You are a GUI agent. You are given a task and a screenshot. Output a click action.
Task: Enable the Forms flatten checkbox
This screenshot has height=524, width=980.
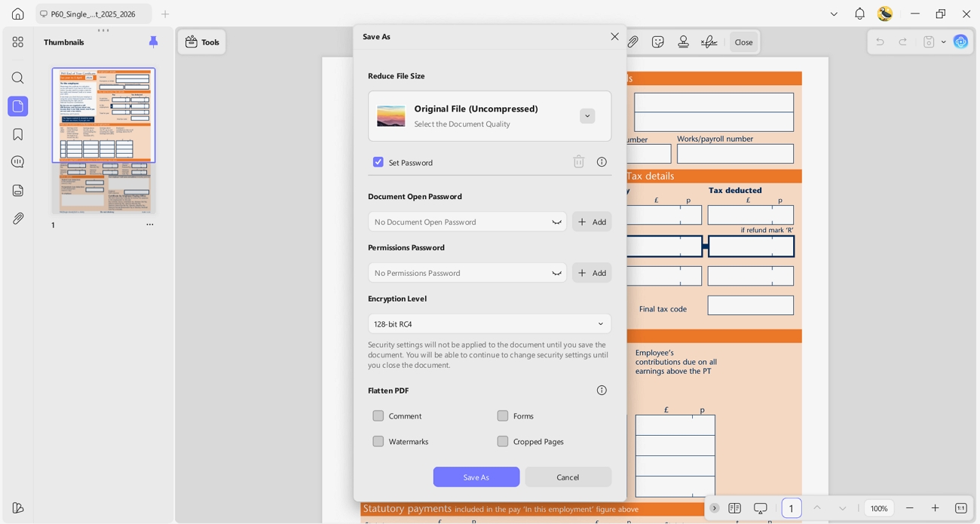point(503,415)
